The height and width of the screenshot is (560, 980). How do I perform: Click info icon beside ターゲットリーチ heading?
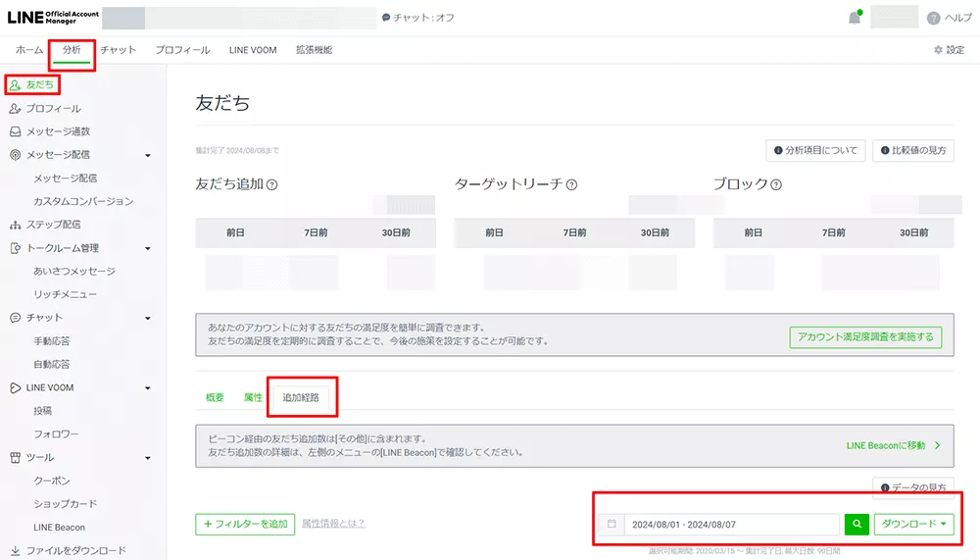[571, 184]
